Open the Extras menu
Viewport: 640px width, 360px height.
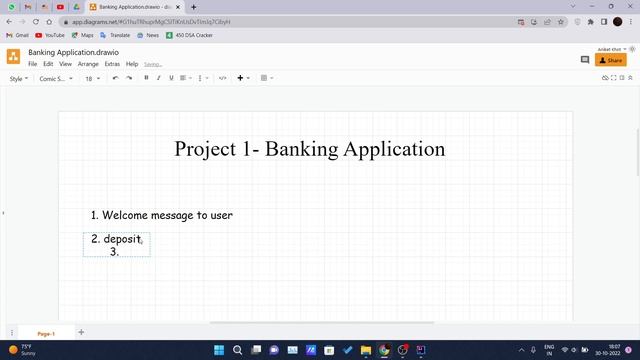click(112, 64)
